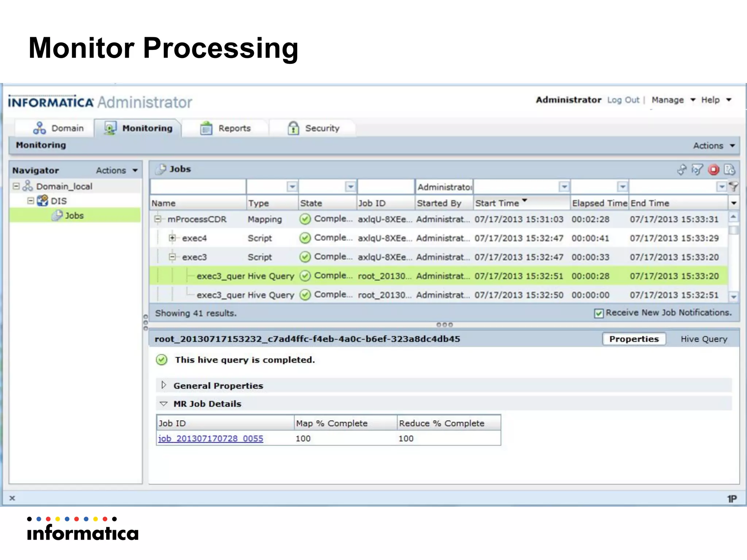The width and height of the screenshot is (747, 560).
Task: Click the Jobs panel header icon
Action: tap(161, 169)
